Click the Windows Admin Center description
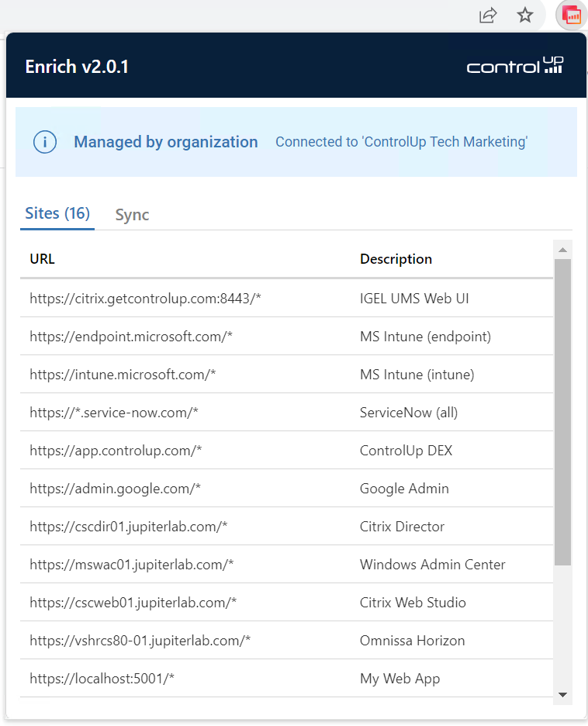The image size is (588, 726). 433,565
